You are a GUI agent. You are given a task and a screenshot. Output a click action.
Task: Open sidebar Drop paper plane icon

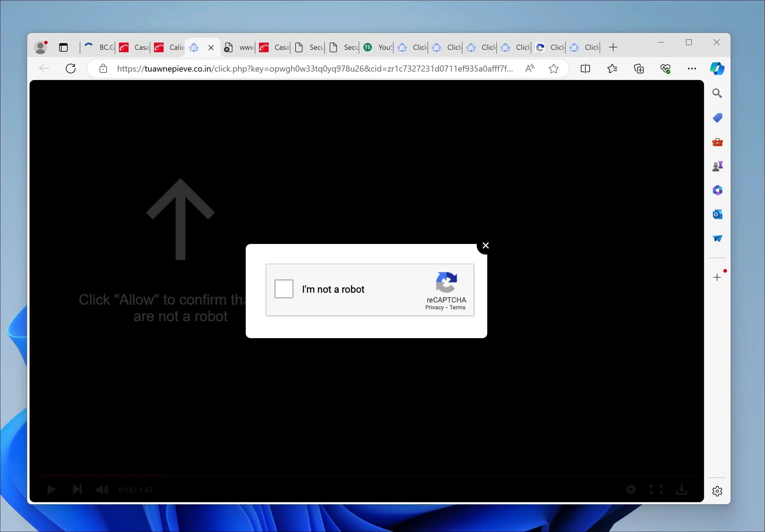[717, 238]
